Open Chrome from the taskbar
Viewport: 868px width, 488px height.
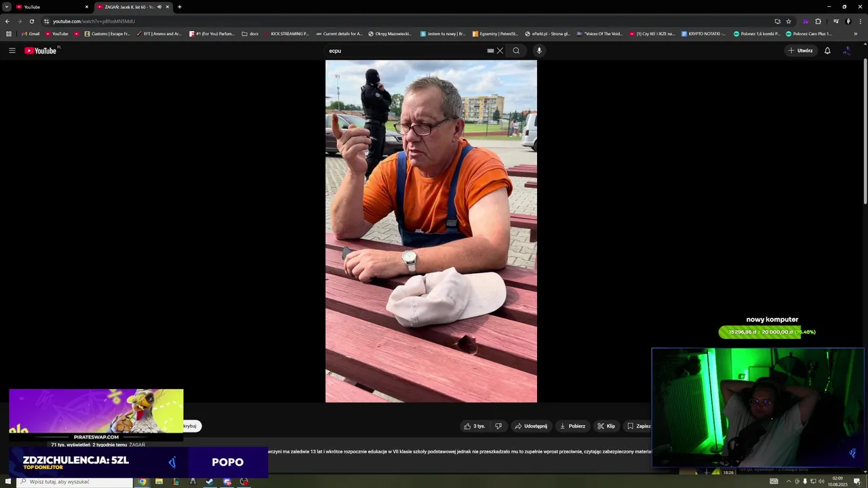click(x=142, y=482)
